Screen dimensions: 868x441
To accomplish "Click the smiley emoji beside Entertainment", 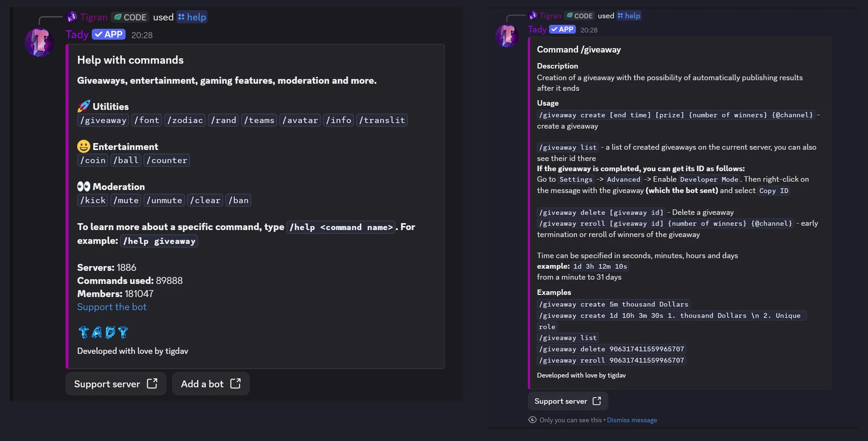I will pos(84,147).
